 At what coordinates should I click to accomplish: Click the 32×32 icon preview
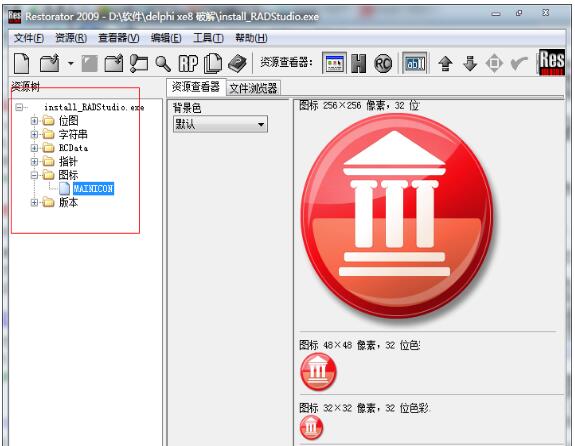[x=311, y=428]
